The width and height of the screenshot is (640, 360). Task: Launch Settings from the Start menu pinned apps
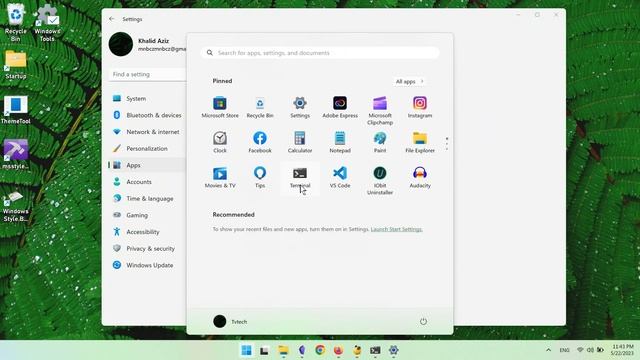(300, 107)
